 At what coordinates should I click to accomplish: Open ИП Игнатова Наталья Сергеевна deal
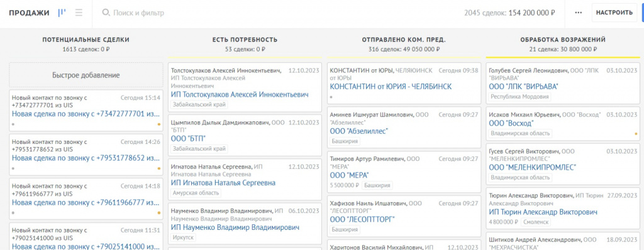click(223, 183)
